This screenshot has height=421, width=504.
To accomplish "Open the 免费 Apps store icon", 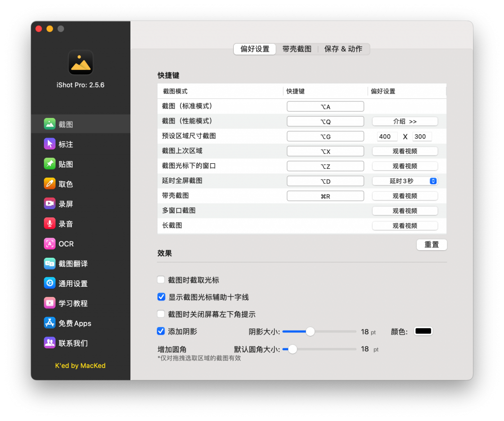I will tap(50, 323).
